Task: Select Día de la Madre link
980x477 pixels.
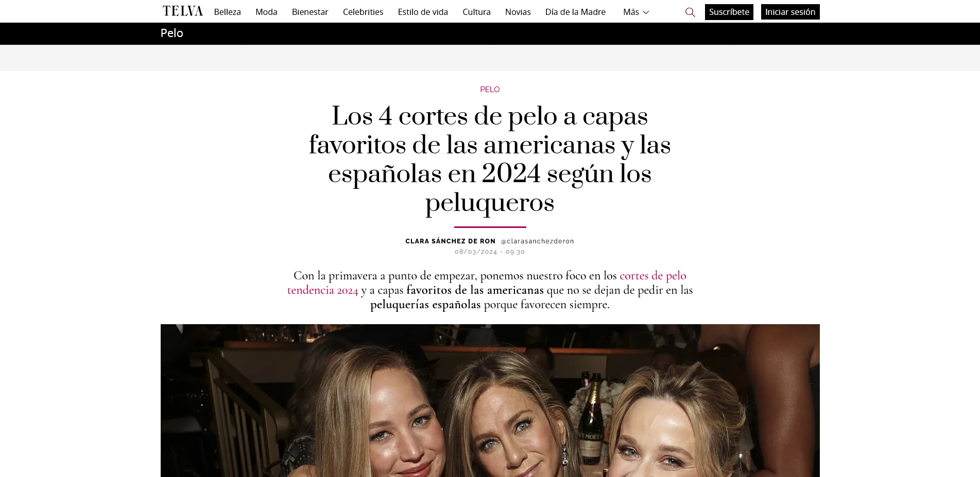Action: click(575, 12)
